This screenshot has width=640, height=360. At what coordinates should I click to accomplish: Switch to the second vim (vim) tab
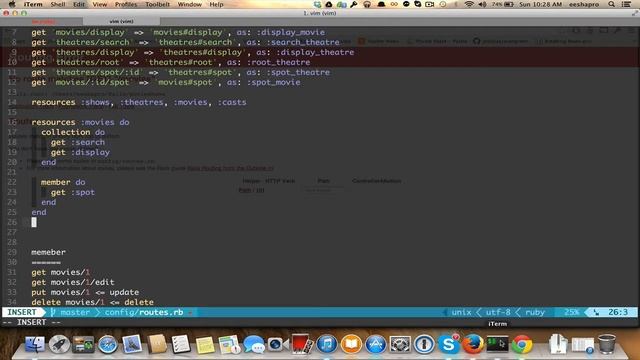click(121, 21)
